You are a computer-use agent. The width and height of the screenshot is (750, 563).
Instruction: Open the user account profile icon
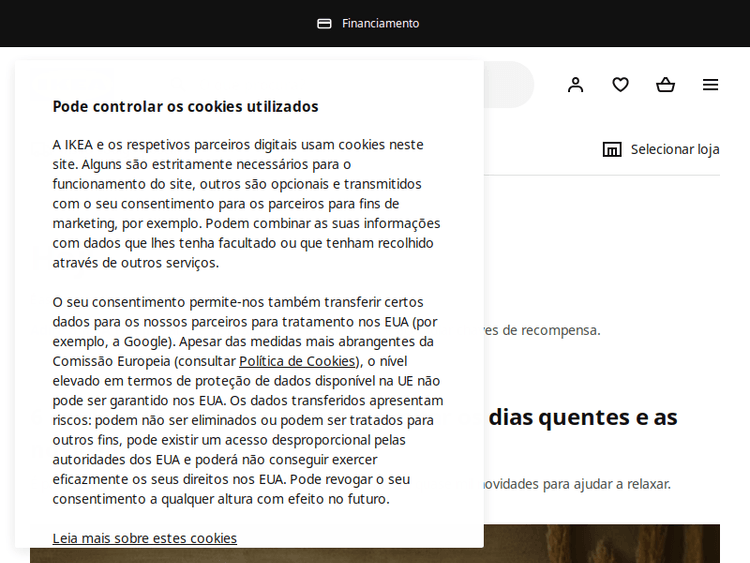tap(575, 85)
